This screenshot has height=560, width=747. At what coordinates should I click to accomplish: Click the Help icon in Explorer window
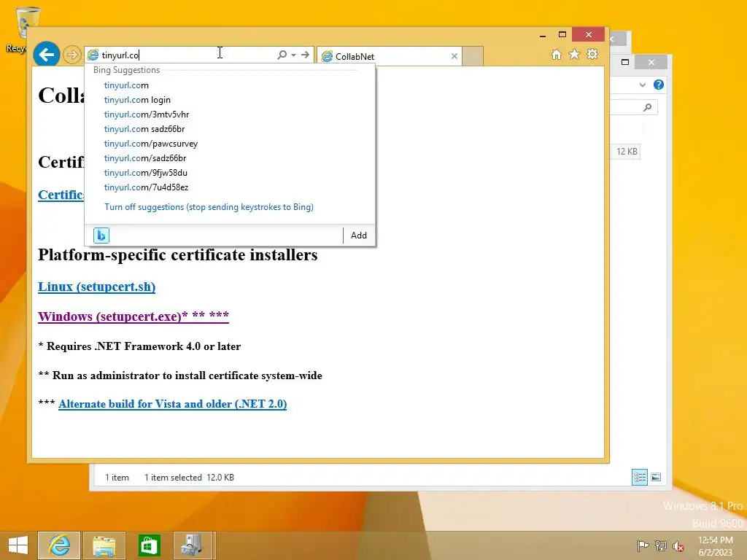pos(659,85)
